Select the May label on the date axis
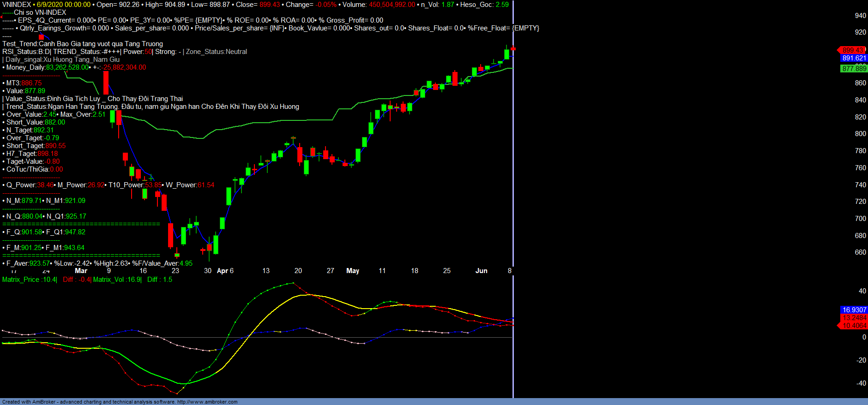 (x=353, y=271)
